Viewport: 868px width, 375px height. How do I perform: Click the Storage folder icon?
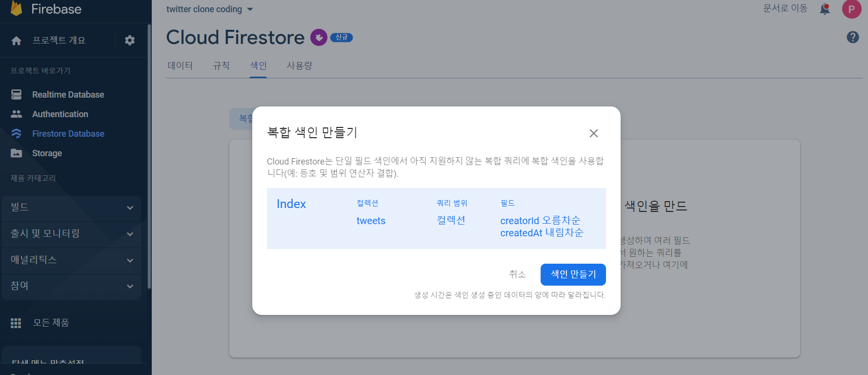pyautogui.click(x=17, y=153)
